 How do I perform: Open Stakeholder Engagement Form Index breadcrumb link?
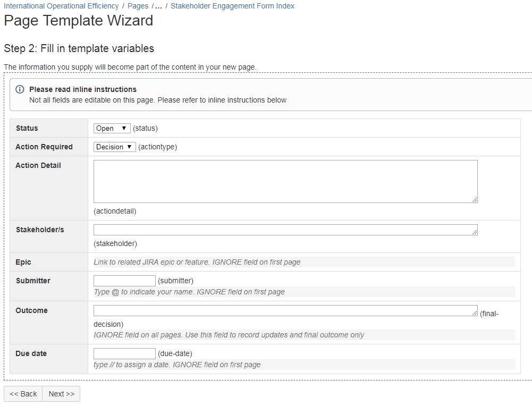point(232,6)
